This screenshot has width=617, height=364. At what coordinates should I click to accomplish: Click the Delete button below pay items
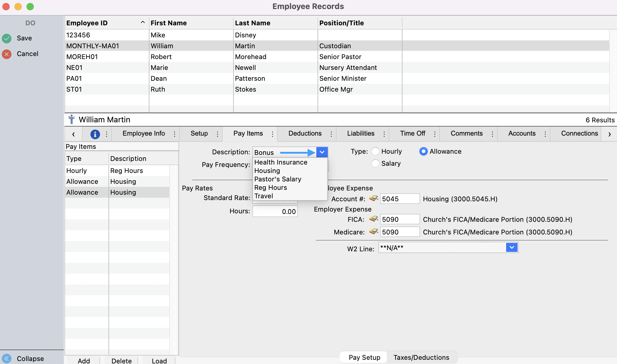tap(121, 361)
